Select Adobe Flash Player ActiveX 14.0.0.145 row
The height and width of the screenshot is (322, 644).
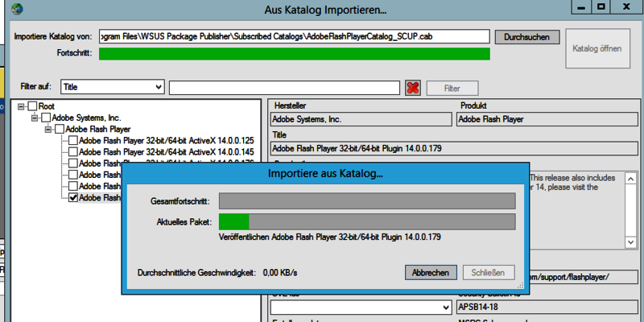tap(167, 152)
